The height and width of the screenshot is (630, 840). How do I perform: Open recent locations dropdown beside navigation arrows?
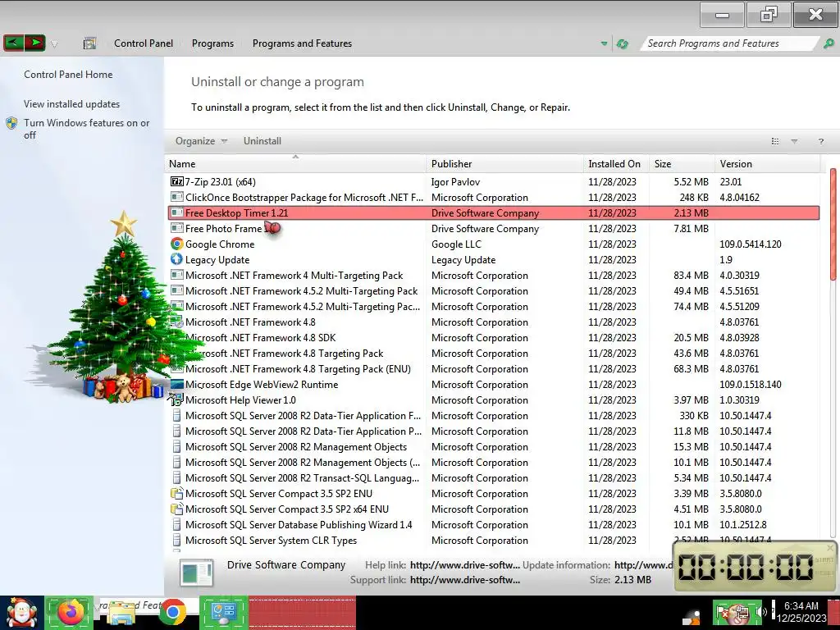[x=54, y=44]
